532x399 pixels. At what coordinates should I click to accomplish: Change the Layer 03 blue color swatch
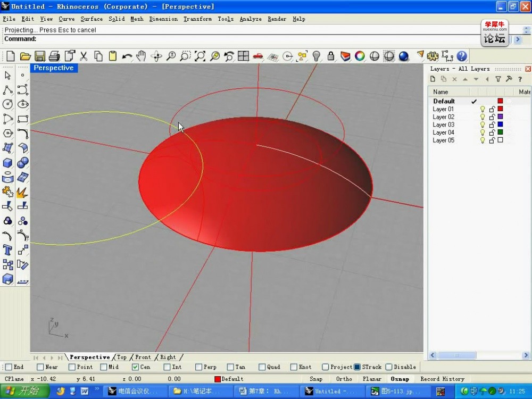[x=500, y=124]
